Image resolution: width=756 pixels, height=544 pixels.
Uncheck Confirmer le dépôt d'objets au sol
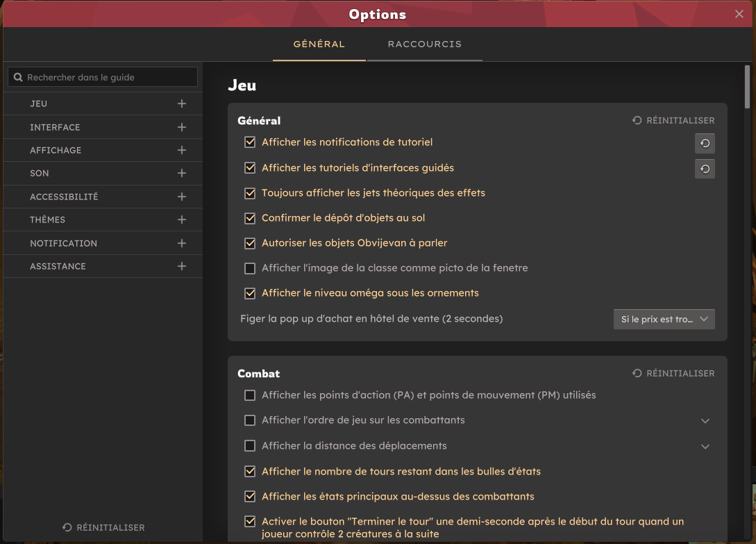tap(250, 218)
